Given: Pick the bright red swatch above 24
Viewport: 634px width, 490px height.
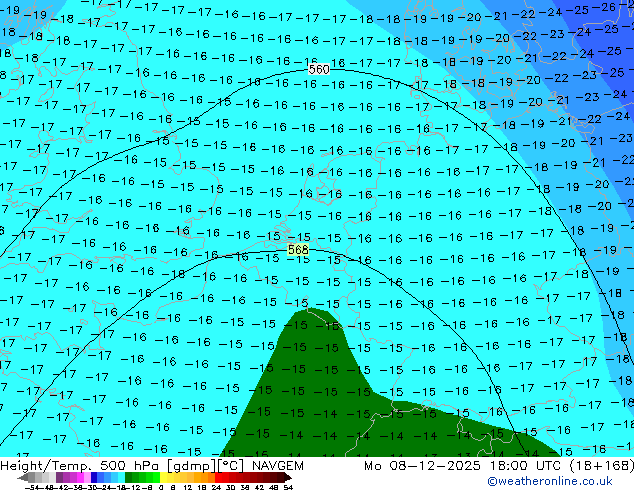Looking at the screenshot, I should tap(218, 477).
